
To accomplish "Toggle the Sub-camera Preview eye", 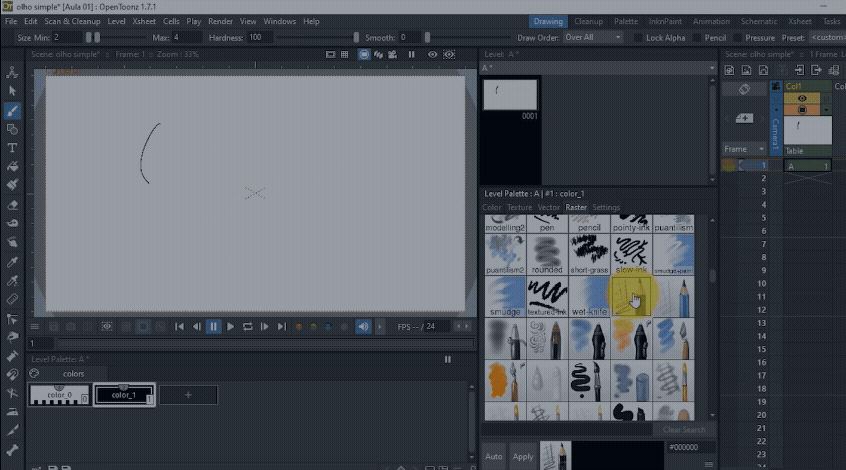I will click(x=449, y=55).
